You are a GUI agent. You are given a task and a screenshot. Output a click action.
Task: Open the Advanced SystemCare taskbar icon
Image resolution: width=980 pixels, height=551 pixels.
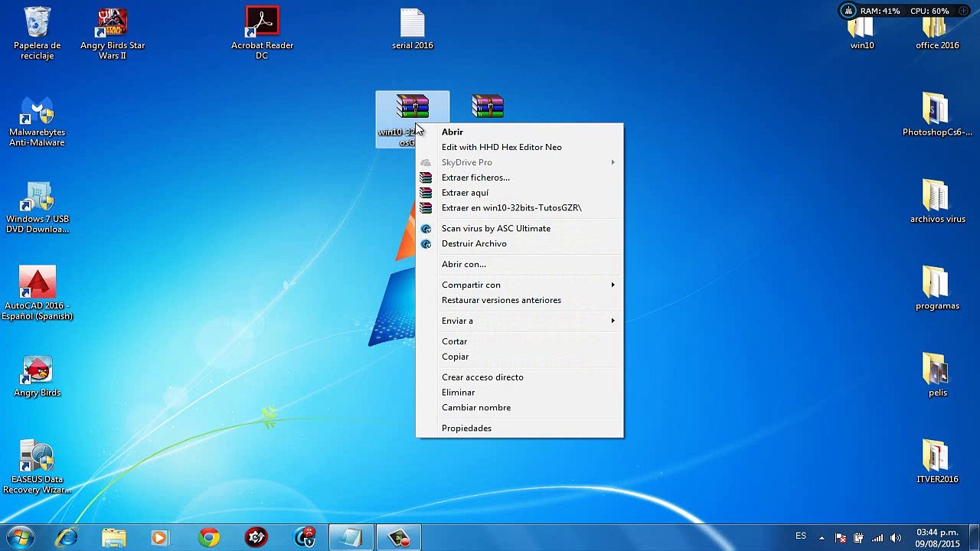pyautogui.click(x=305, y=538)
